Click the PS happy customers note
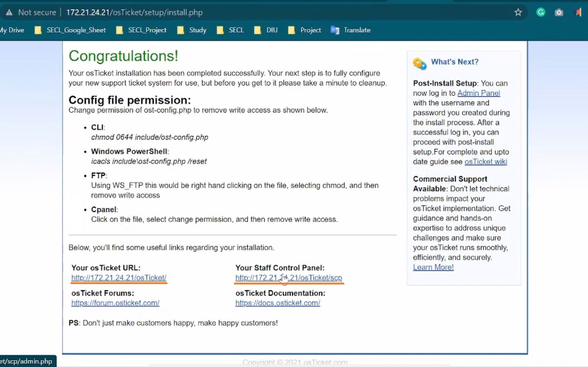 tap(173, 323)
